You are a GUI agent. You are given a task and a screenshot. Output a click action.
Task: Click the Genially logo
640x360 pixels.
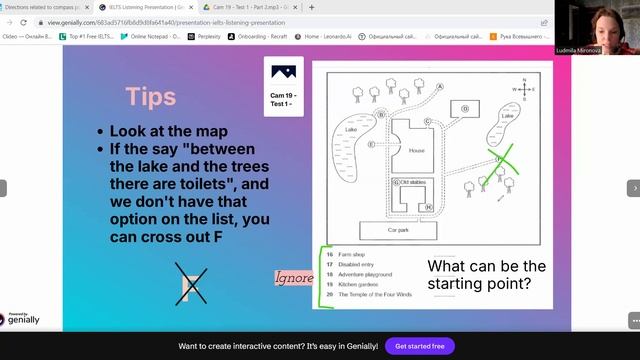[20, 319]
